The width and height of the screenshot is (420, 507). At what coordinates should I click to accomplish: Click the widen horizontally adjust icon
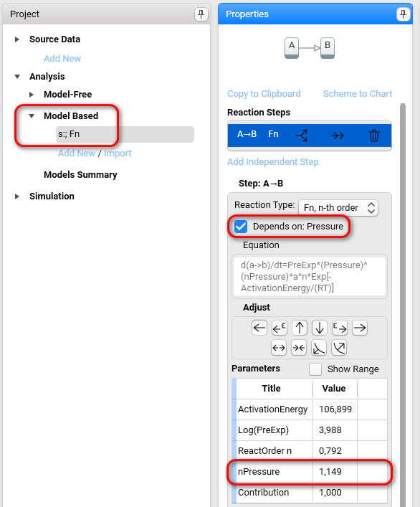point(279,348)
